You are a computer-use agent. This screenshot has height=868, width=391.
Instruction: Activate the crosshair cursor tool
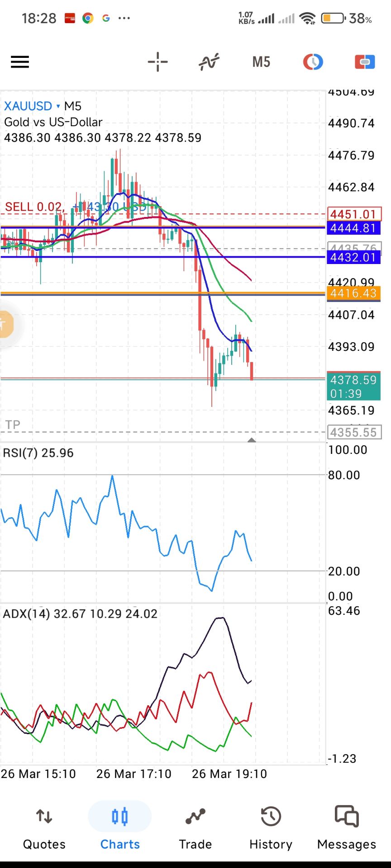pyautogui.click(x=157, y=62)
